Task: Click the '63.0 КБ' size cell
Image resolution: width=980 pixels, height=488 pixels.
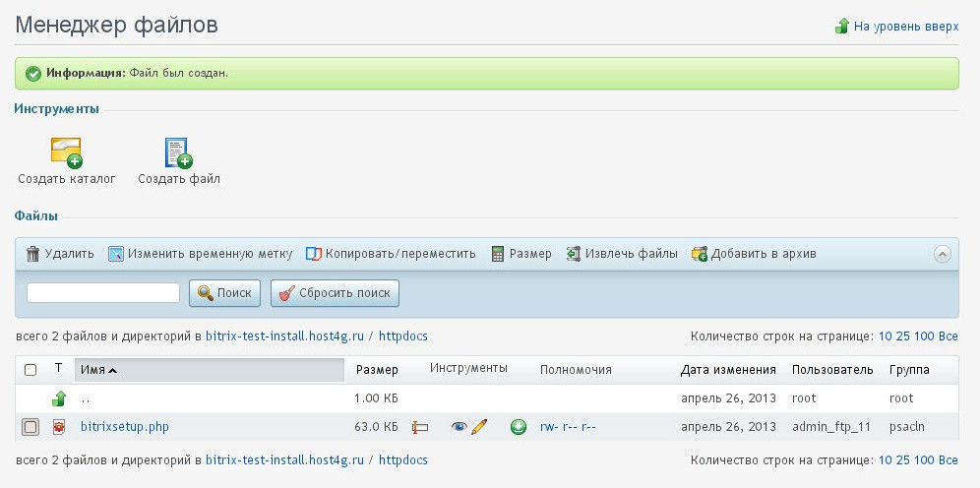Action: click(x=376, y=427)
